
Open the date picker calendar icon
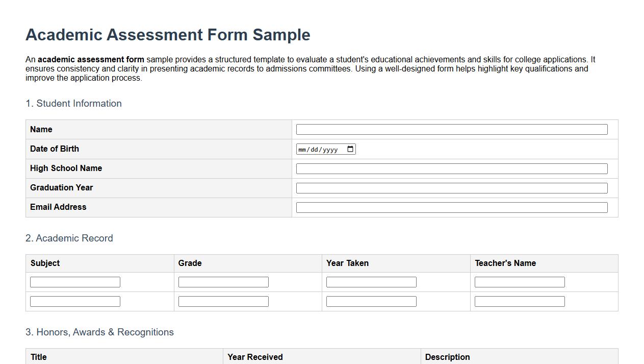coord(350,149)
